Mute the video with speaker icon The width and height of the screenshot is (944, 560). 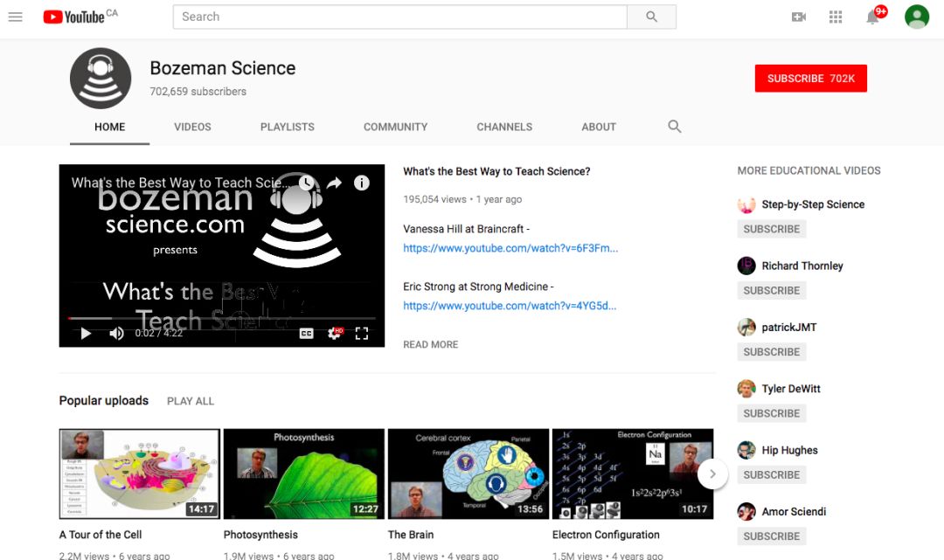click(x=116, y=333)
